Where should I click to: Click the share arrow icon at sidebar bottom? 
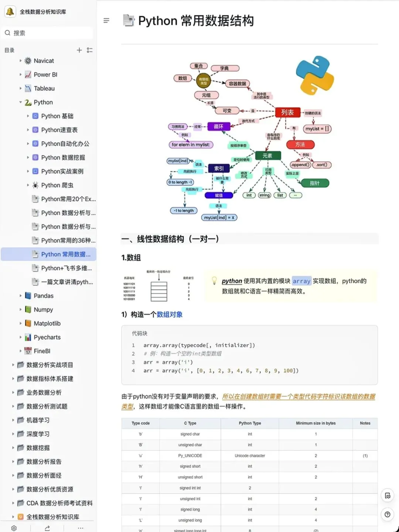[x=47, y=528]
